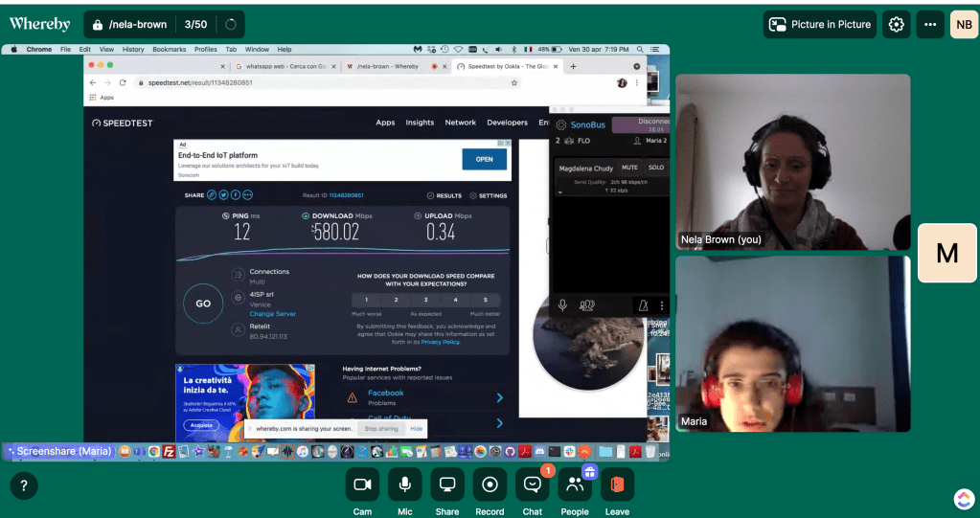Click Maria's video tile
The width and height of the screenshot is (980, 518).
coord(792,343)
